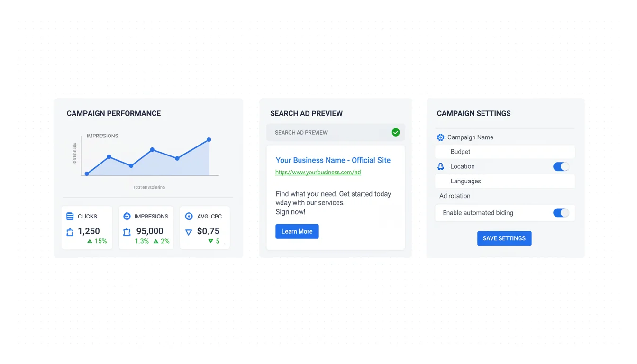Click the green checkmark in Search Ad Preview bar
The width and height of the screenshot is (637, 364).
396,133
